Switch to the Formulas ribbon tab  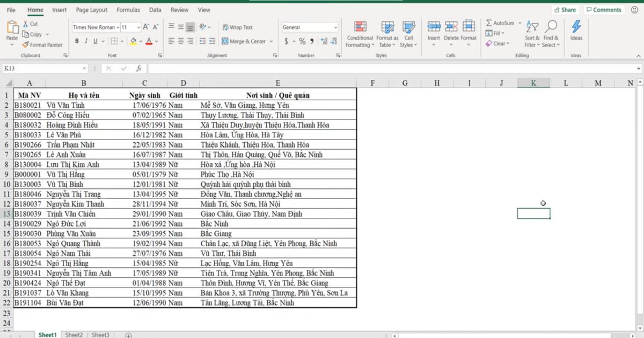coord(128,10)
